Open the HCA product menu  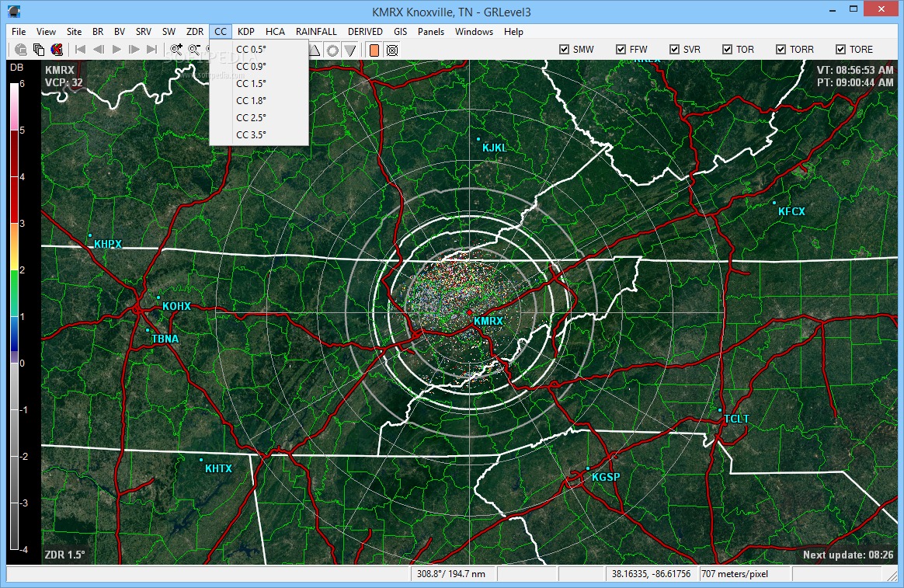click(276, 32)
